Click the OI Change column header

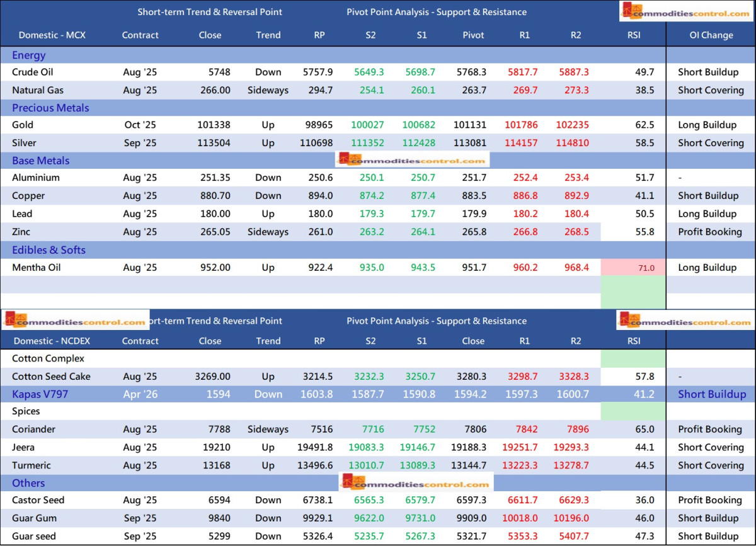click(711, 35)
